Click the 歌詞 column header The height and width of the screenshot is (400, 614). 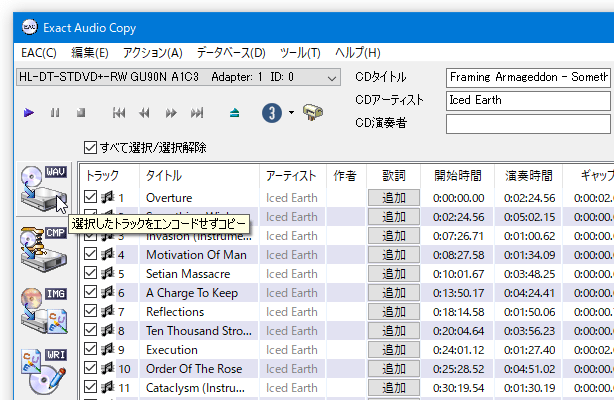pos(394,176)
